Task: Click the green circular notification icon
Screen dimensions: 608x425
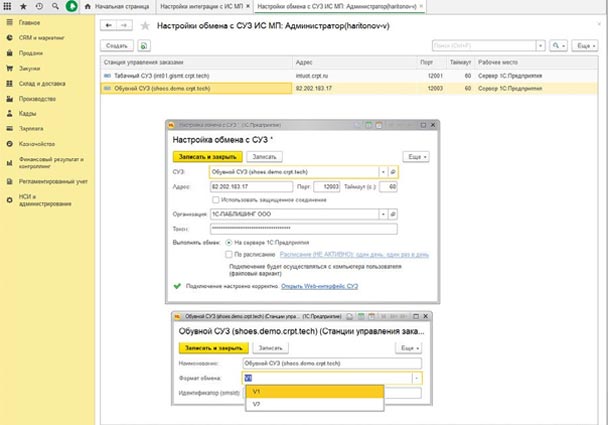Action: (x=72, y=6)
